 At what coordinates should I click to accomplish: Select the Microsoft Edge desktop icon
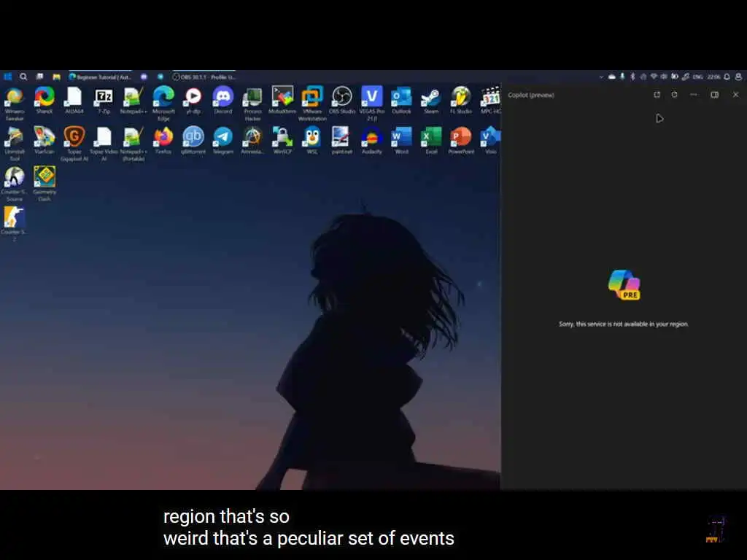click(163, 104)
